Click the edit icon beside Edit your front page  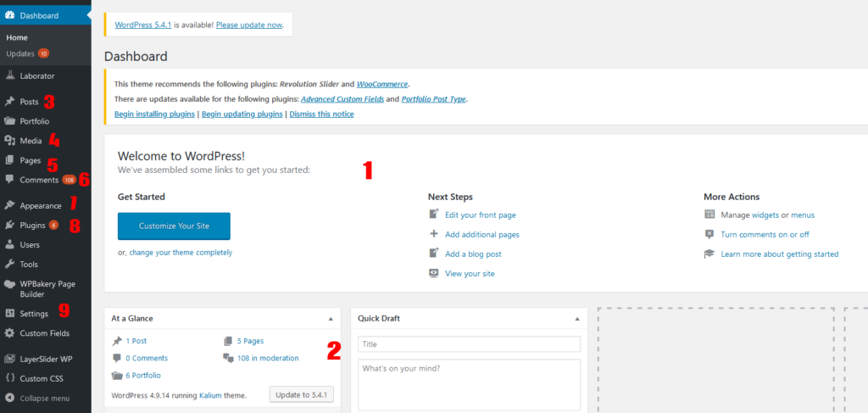pos(434,215)
